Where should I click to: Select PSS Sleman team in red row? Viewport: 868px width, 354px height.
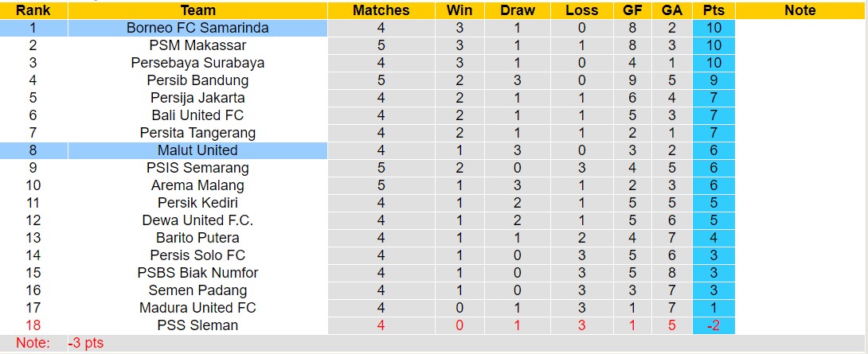197,325
